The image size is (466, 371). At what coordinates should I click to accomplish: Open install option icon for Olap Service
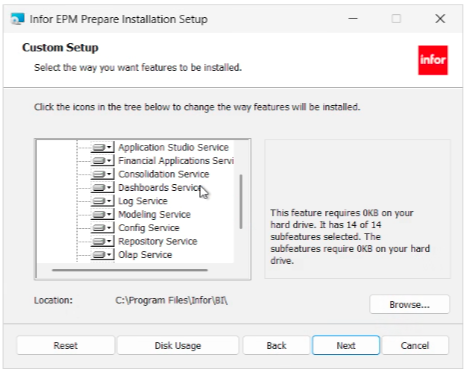coord(102,255)
